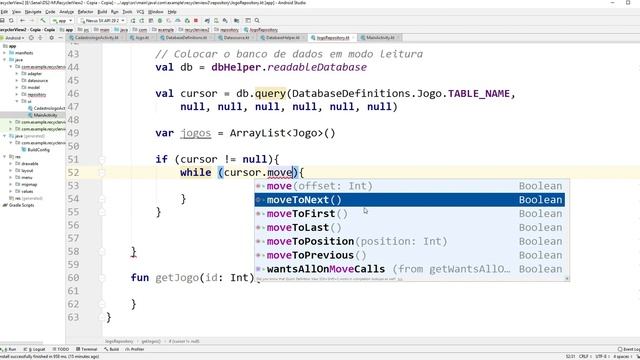Click the red Stop icon in toolbar
Image resolution: width=640 pixels, height=360 pixels.
click(196, 20)
